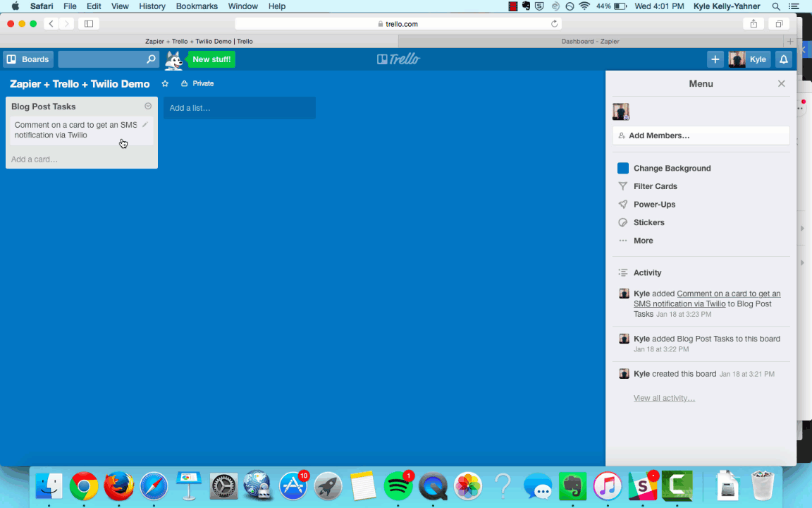812x508 pixels.
Task: Change the board's Private visibility setting
Action: pos(197,83)
